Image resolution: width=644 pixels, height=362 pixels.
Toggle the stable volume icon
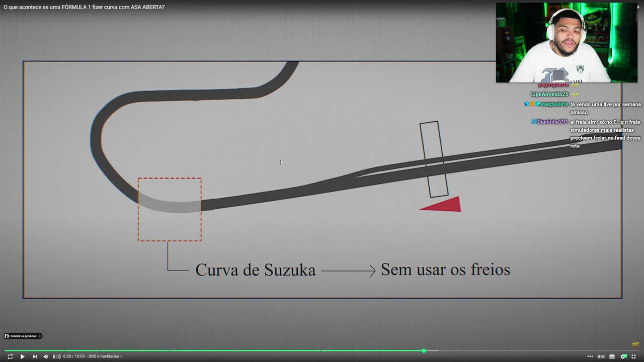57,356
